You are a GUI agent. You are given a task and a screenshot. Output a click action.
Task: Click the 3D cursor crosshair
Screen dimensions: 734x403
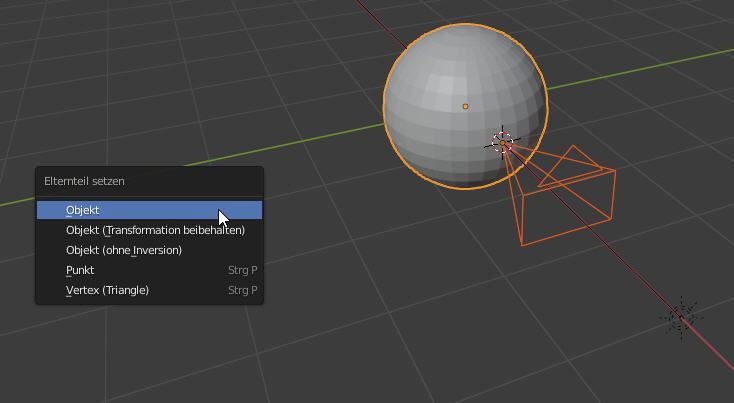[503, 143]
